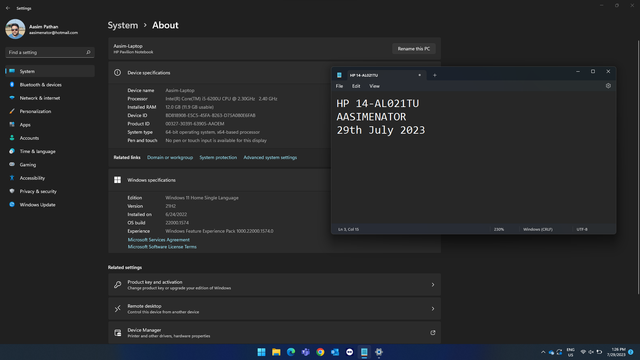The width and height of the screenshot is (640, 360).
Task: Open Remote desktop settings row
Action: coord(274,309)
